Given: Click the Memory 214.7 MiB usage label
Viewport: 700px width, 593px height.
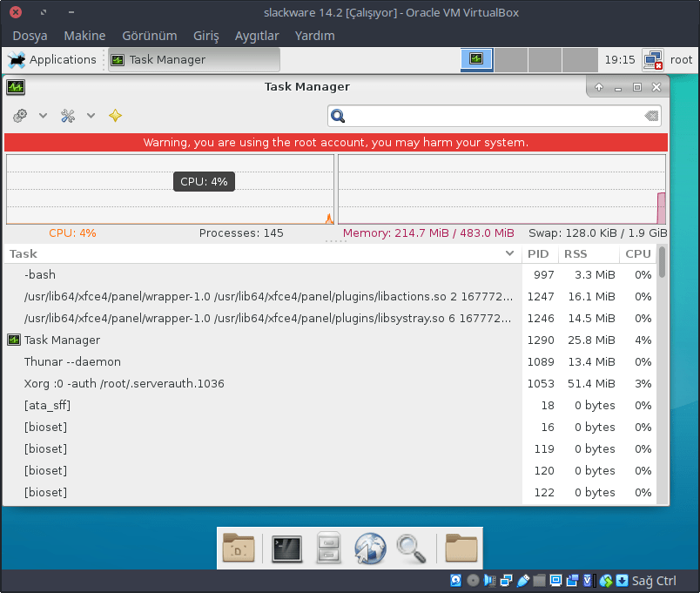Looking at the screenshot, I should [x=428, y=233].
